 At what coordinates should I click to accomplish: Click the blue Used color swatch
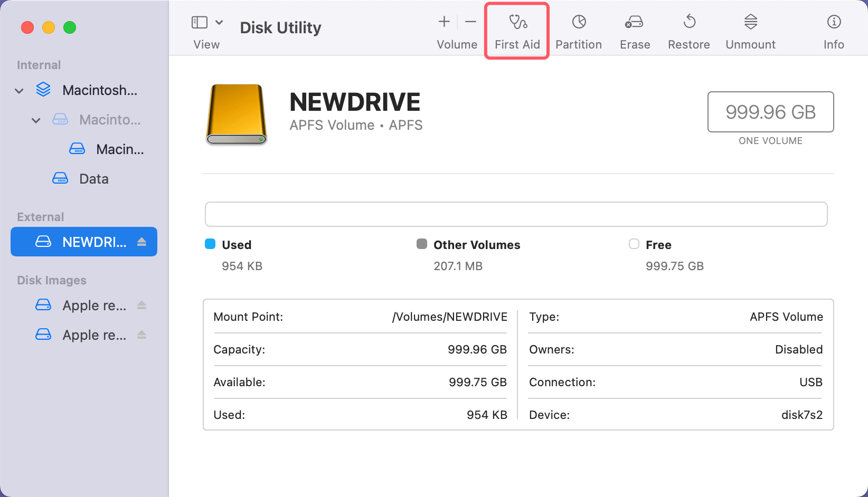(210, 244)
